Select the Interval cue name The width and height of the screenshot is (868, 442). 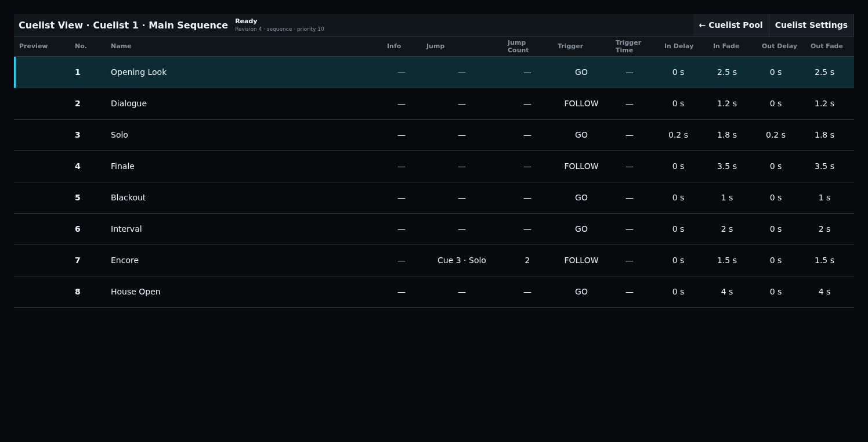coord(126,229)
